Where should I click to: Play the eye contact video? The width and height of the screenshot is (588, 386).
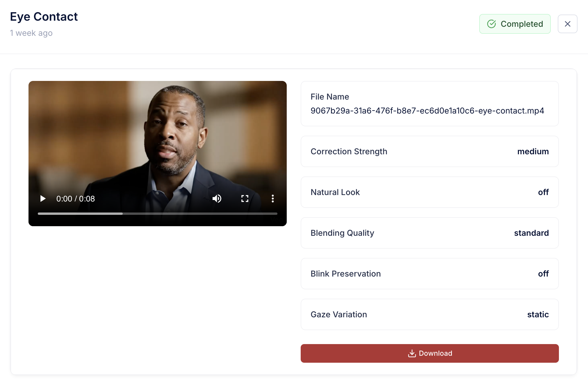click(x=43, y=199)
